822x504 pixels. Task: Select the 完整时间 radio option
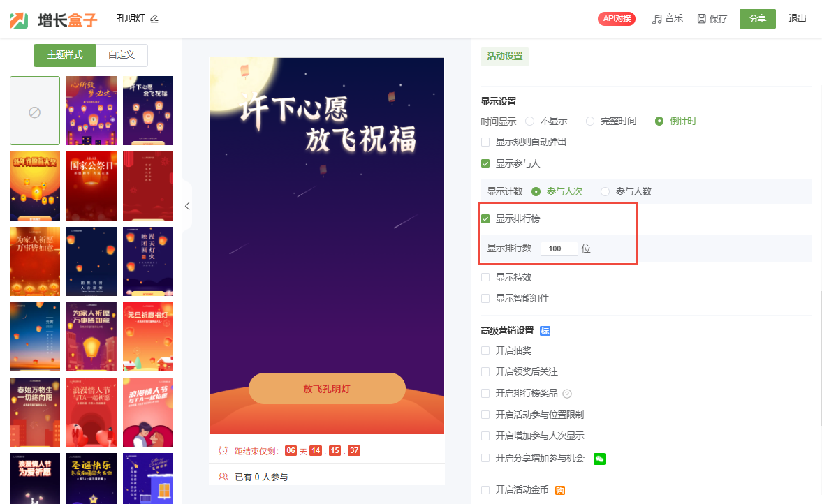590,121
